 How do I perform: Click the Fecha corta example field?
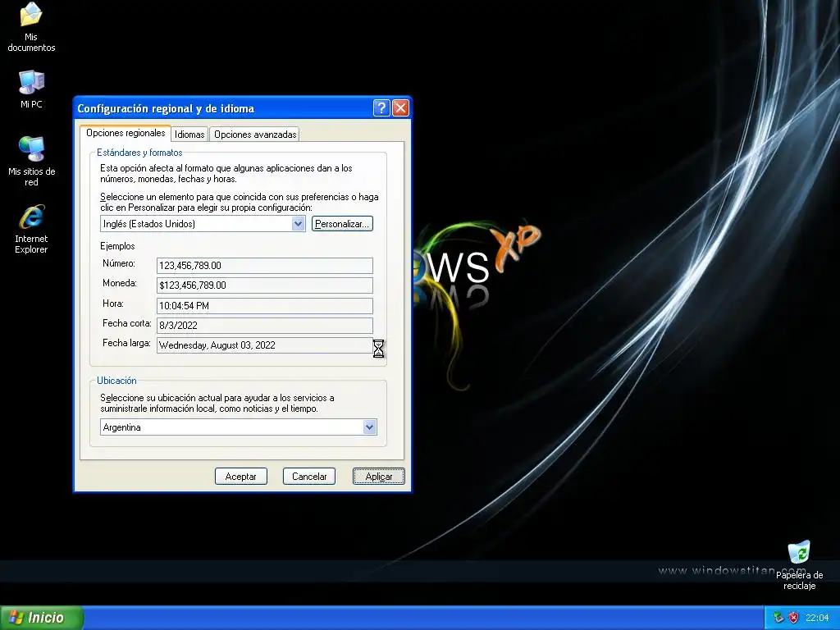[x=265, y=326]
